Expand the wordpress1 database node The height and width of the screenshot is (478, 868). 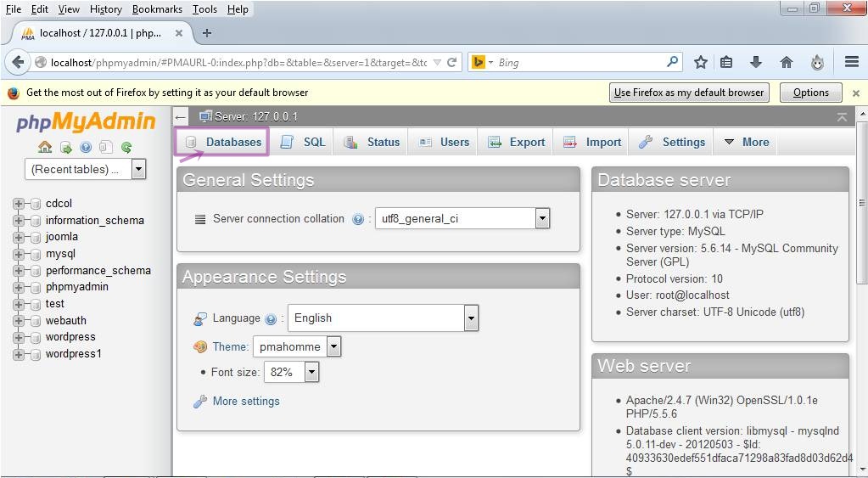click(x=19, y=354)
